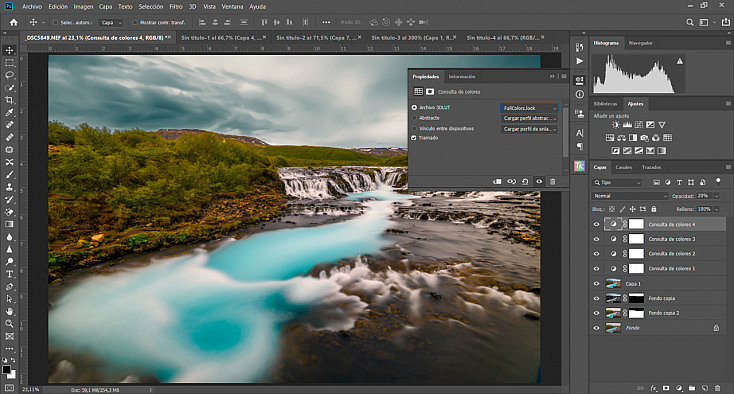Go to the Home screen

pyautogui.click(x=14, y=22)
